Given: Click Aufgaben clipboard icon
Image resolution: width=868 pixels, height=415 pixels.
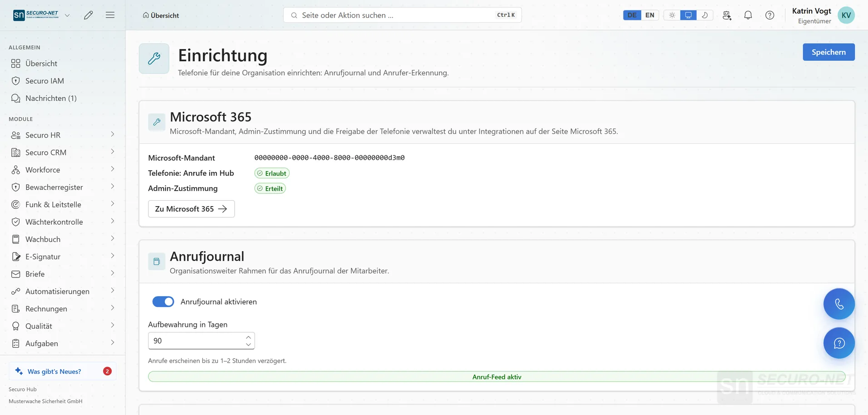Looking at the screenshot, I should coord(16,344).
